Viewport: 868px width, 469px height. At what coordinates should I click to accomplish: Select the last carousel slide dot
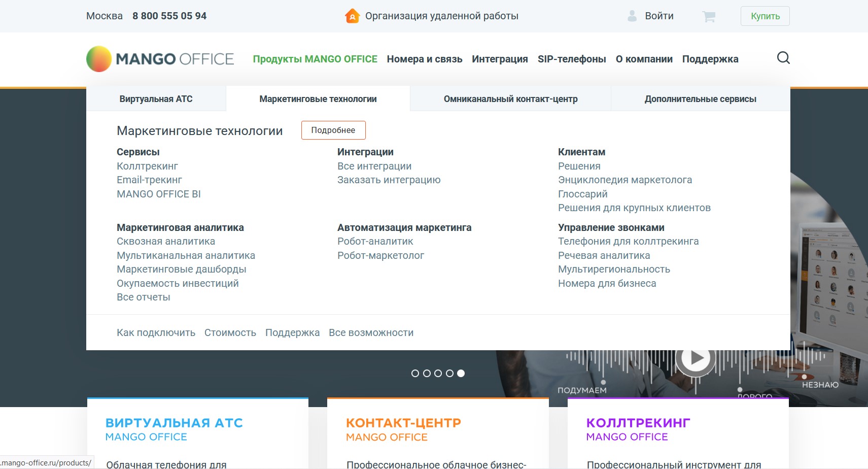(461, 374)
